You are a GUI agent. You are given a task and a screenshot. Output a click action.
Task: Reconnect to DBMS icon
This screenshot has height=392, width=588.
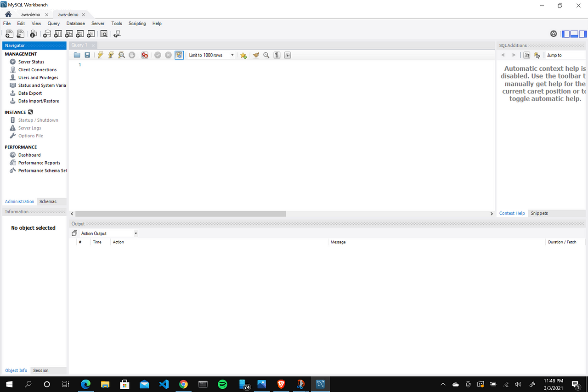pos(117,34)
